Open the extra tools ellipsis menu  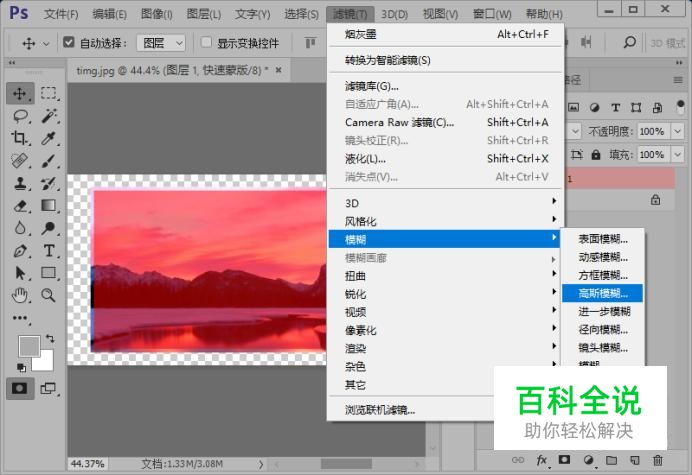(20, 318)
